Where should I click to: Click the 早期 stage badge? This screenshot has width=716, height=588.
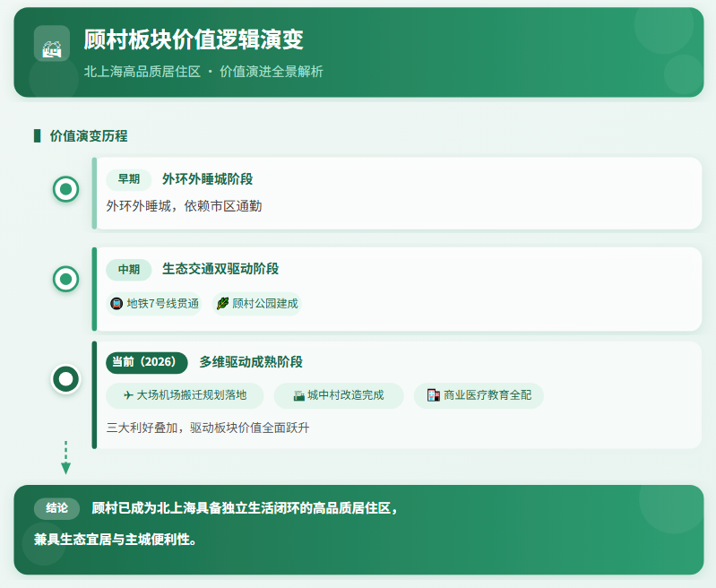pyautogui.click(x=129, y=179)
